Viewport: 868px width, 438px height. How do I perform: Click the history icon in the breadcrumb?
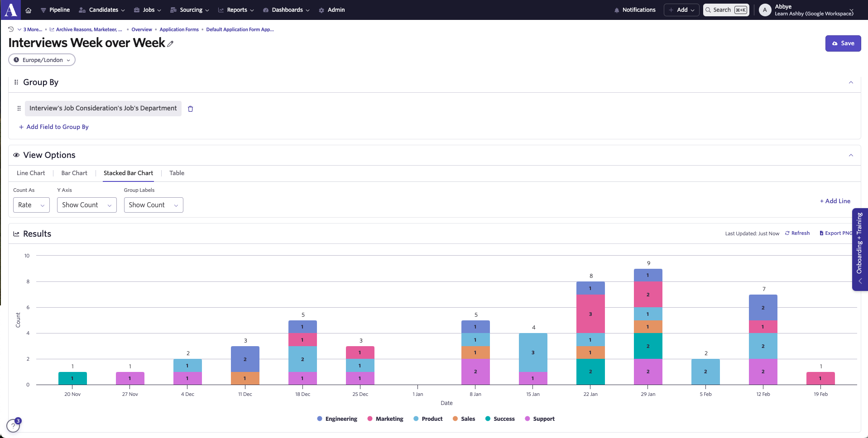tap(11, 29)
